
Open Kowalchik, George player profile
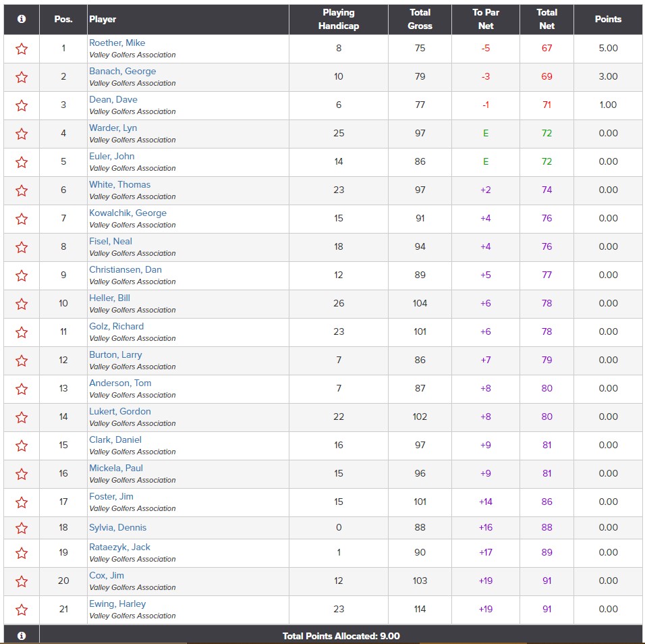coord(128,213)
